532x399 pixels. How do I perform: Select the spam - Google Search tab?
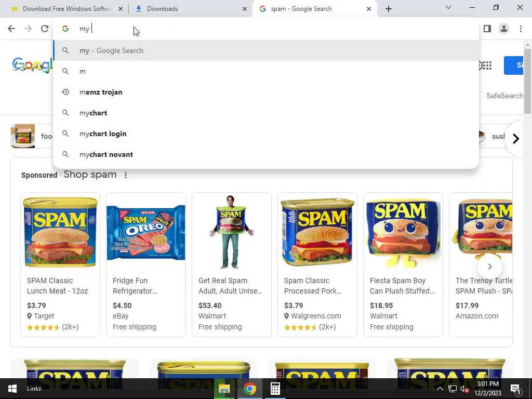pos(315,9)
